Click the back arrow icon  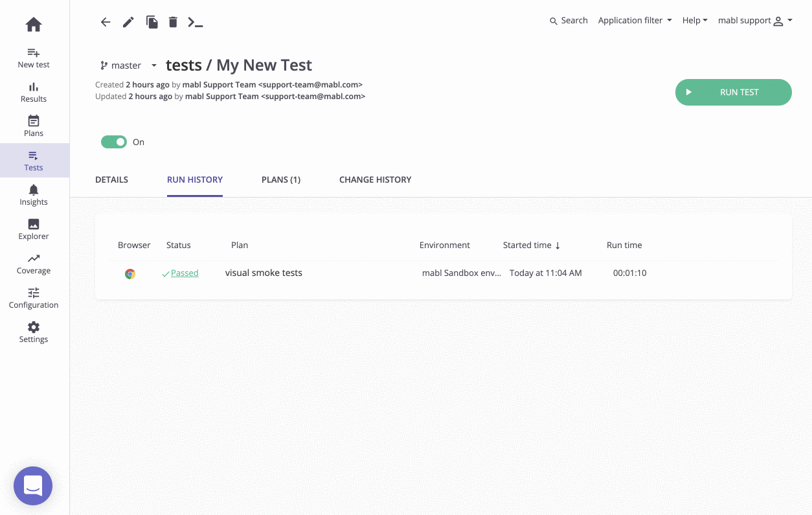106,22
